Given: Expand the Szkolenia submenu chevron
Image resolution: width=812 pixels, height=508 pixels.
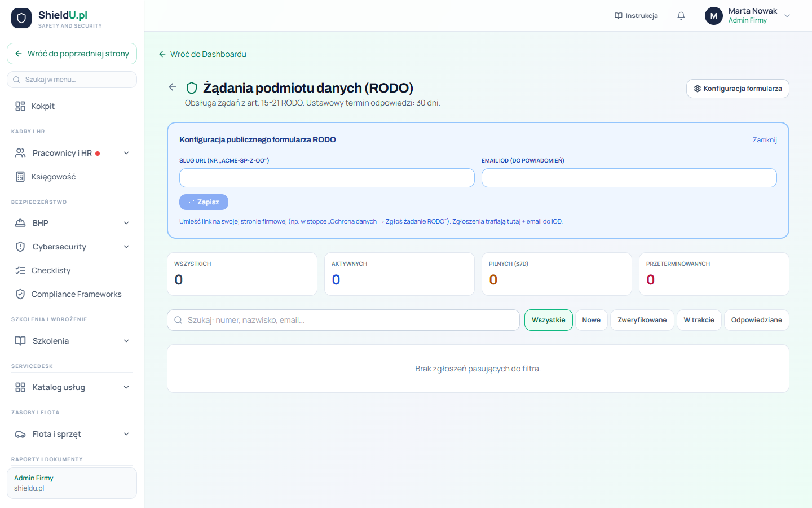Looking at the screenshot, I should pyautogui.click(x=126, y=341).
